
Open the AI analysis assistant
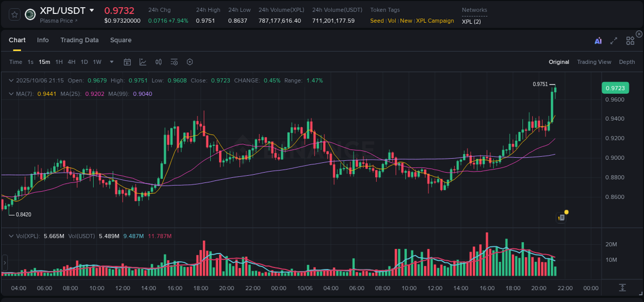[x=598, y=40]
